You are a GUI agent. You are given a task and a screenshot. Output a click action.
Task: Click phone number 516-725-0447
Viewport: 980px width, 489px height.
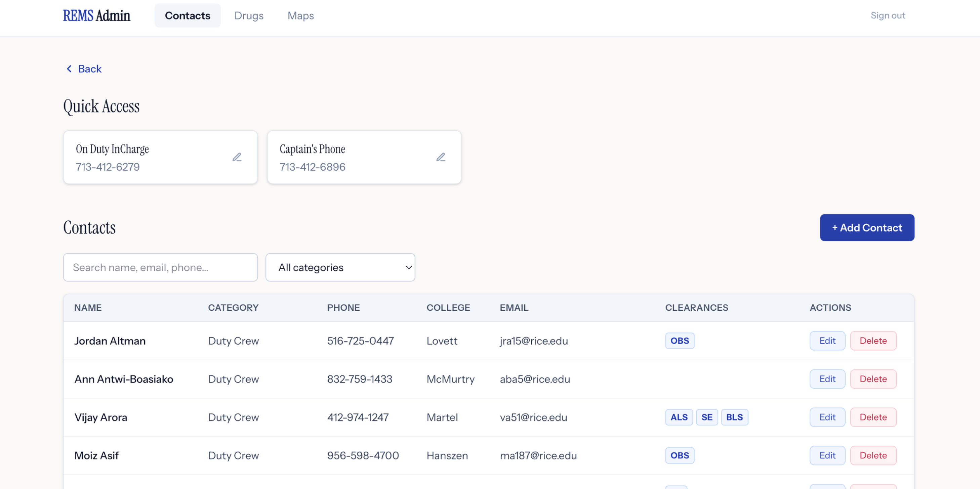tap(360, 341)
